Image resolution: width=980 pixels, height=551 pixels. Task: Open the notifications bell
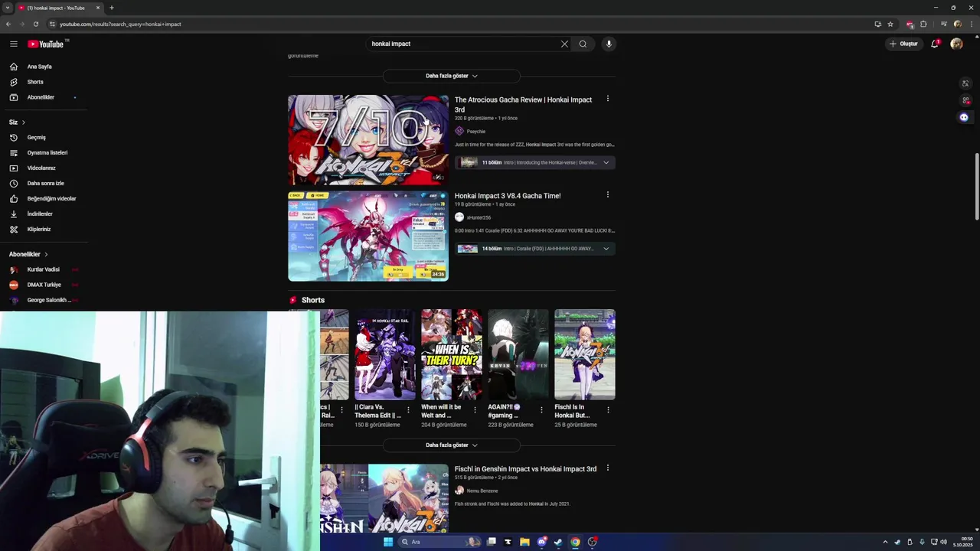(935, 44)
